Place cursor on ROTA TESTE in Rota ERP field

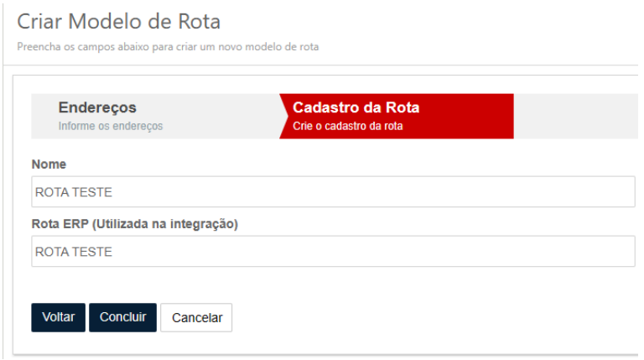[x=73, y=252]
